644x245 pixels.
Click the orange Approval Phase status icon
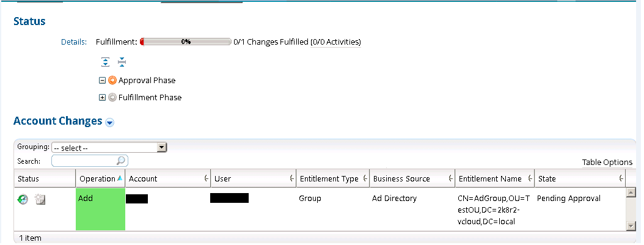[x=112, y=80]
